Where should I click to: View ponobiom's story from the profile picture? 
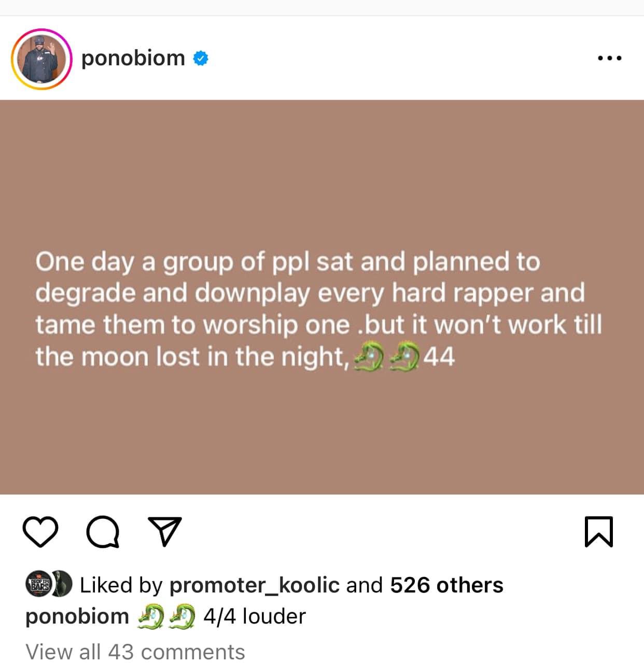tap(41, 59)
